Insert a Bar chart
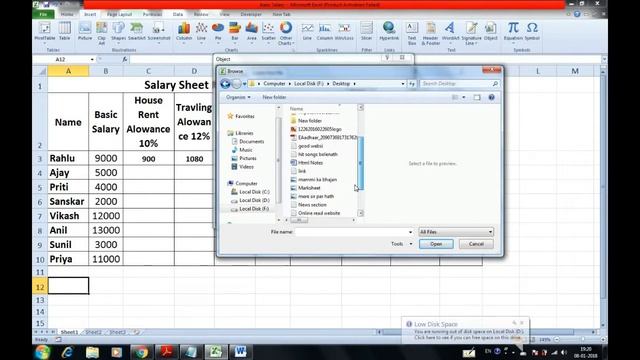Image resolution: width=640 pixels, height=360 pixels. (235, 32)
